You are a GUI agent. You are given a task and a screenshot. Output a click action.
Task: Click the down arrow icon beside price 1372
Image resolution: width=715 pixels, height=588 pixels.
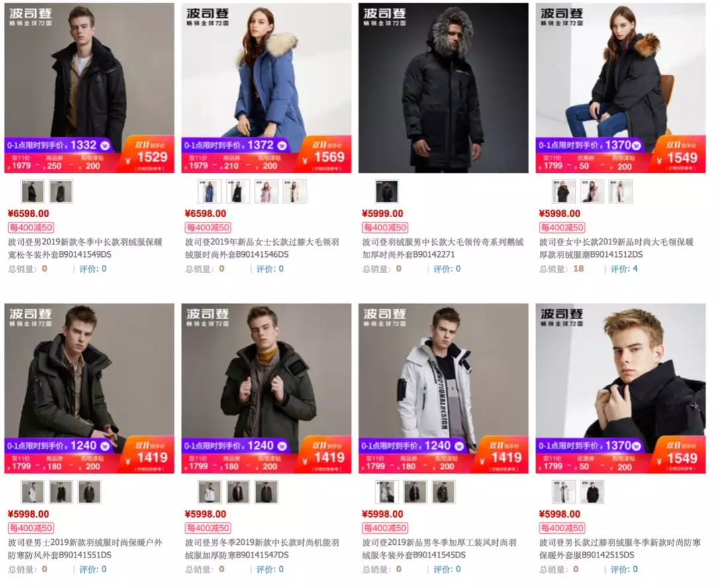[282, 146]
